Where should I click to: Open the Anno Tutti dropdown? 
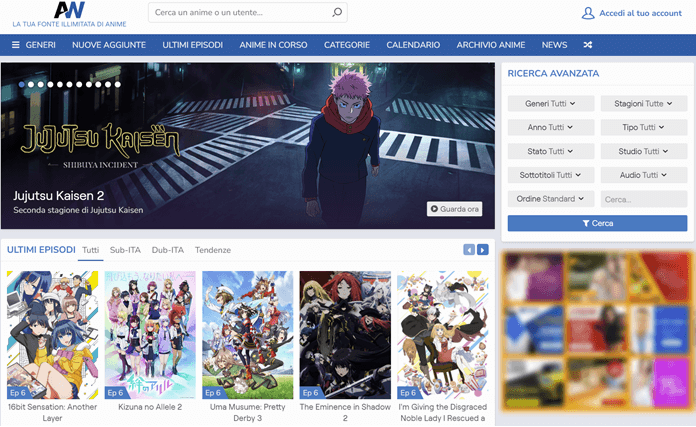coord(551,127)
